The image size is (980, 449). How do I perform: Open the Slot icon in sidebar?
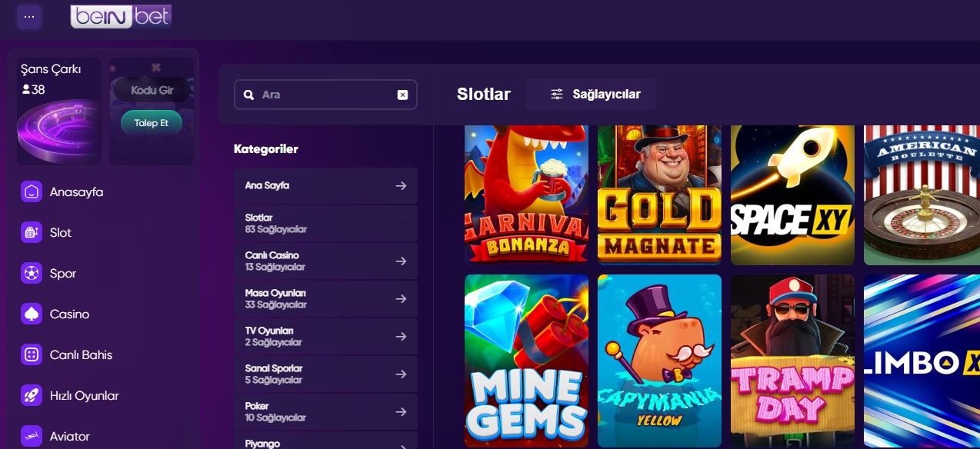pyautogui.click(x=32, y=232)
